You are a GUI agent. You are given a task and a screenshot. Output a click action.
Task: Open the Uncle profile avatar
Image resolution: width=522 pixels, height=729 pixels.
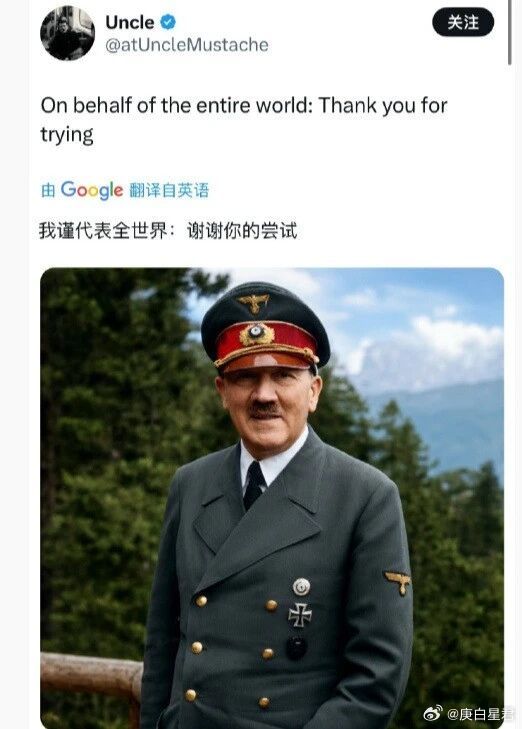pos(67,33)
